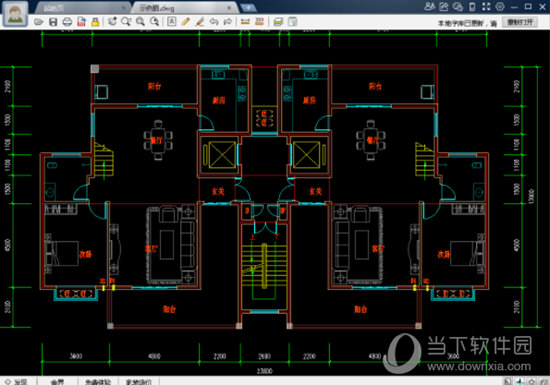The height and width of the screenshot is (385, 550).
Task: Add a new tab with the plus button
Action: pos(248,8)
